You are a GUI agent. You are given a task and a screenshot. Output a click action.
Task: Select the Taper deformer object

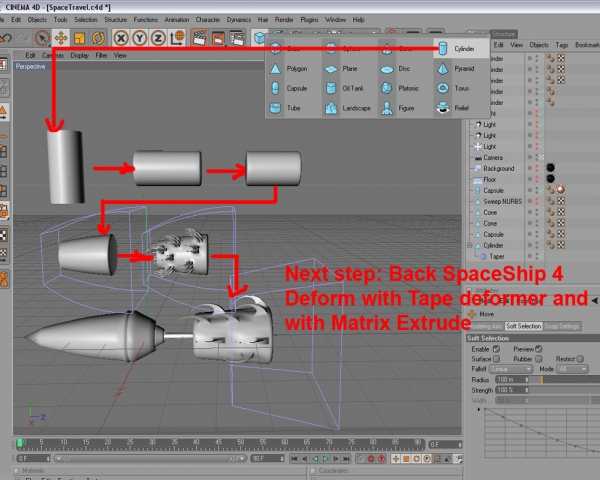tap(496, 256)
